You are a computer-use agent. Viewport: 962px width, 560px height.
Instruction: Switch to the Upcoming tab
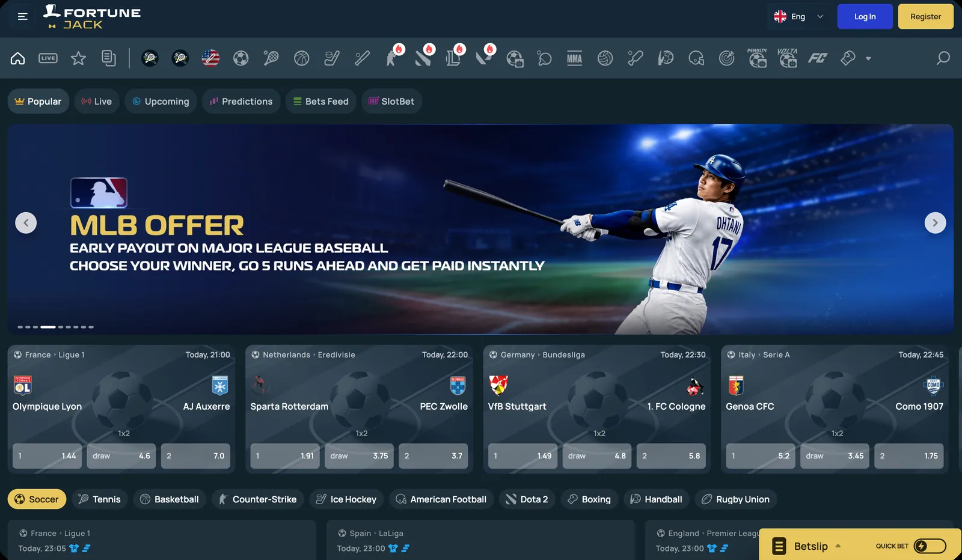coord(161,102)
